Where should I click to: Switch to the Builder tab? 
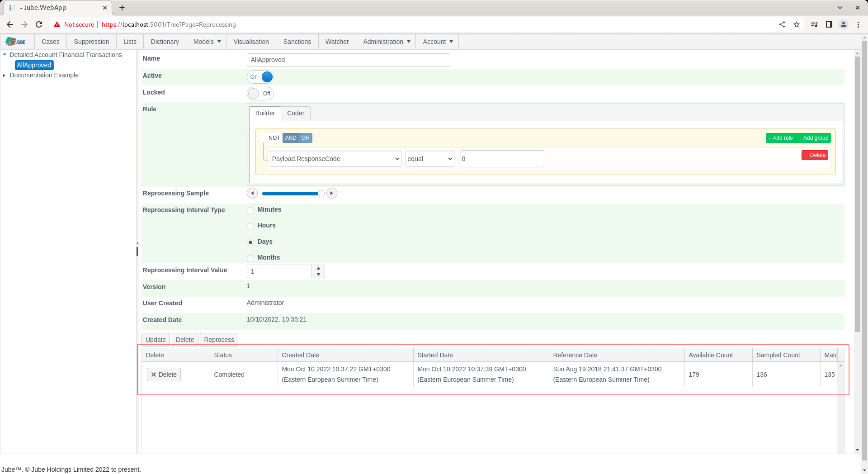coord(265,113)
